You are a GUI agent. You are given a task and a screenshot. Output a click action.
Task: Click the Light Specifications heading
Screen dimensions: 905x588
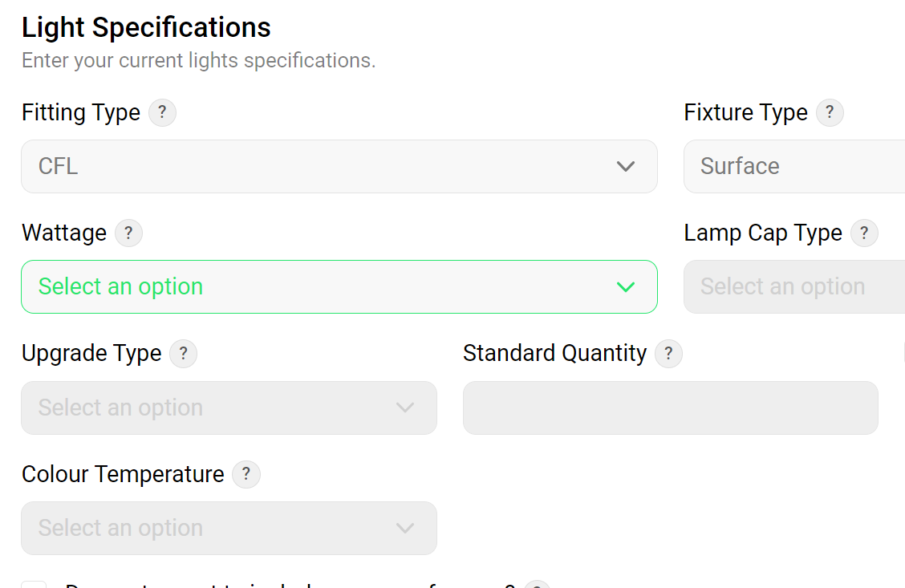point(146,28)
